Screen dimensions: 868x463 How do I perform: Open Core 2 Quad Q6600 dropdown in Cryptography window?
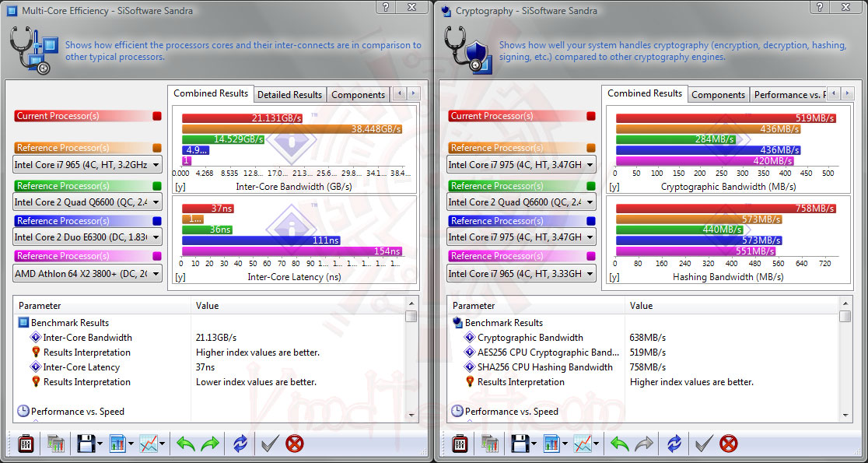click(x=521, y=202)
